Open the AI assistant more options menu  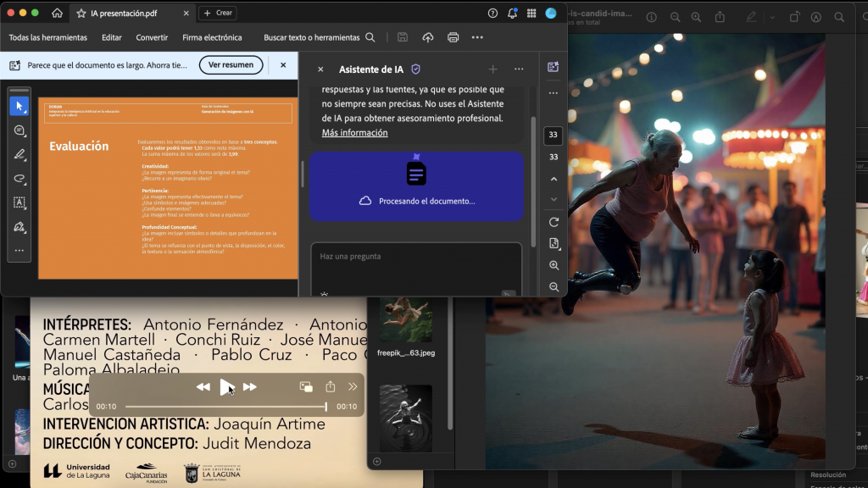click(x=519, y=69)
